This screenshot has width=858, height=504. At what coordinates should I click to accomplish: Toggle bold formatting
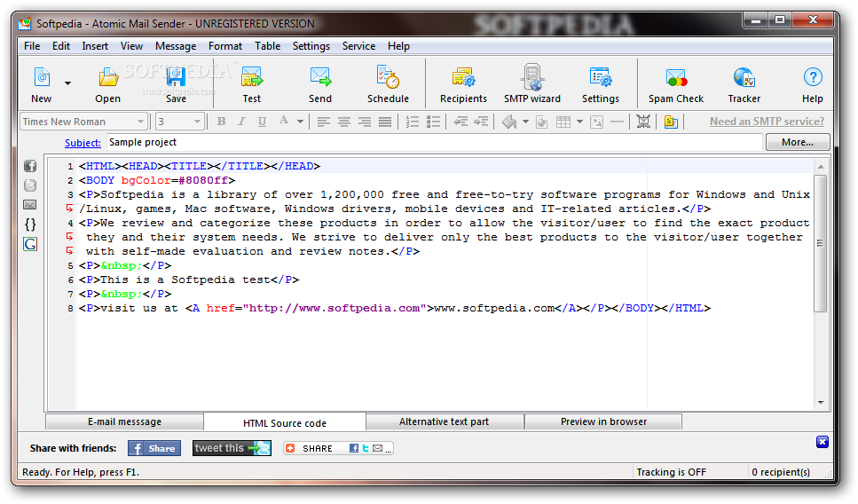[x=221, y=122]
